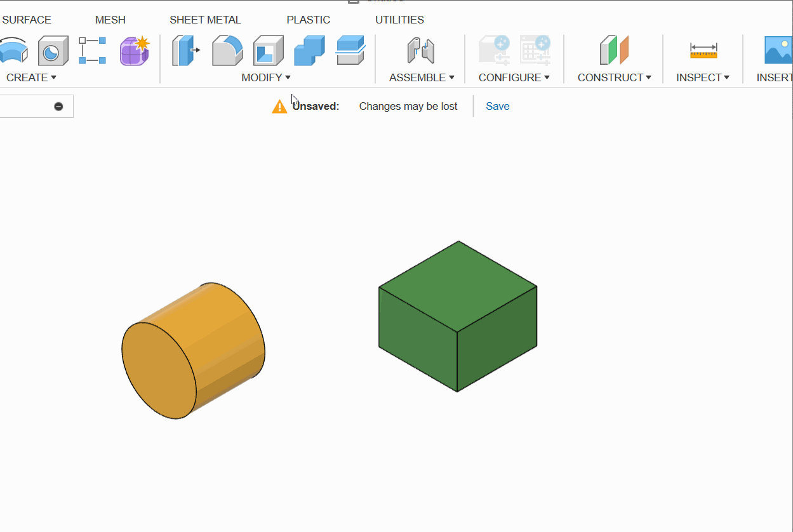
Task: Open the Joint tool under Assemble
Action: click(420, 51)
